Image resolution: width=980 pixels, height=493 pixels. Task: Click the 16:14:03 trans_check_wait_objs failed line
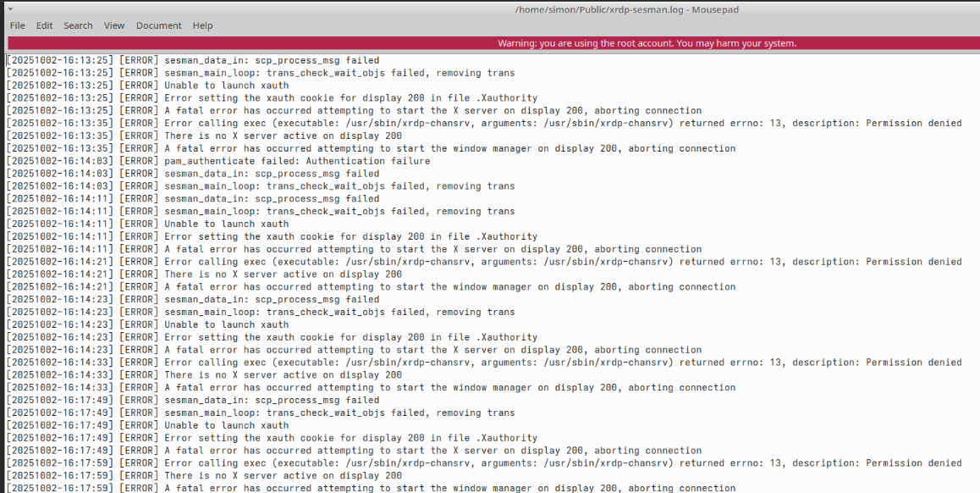click(x=339, y=186)
